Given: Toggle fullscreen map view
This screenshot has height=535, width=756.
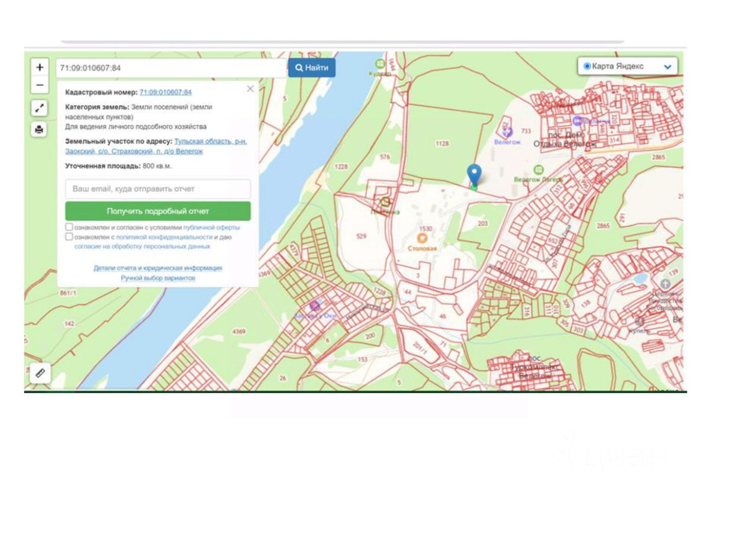Looking at the screenshot, I should pos(39,108).
